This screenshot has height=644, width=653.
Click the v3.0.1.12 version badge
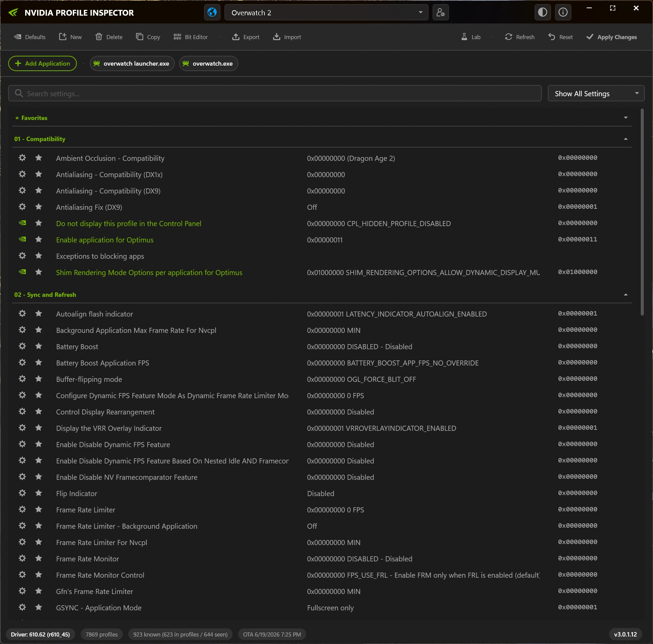click(x=625, y=634)
